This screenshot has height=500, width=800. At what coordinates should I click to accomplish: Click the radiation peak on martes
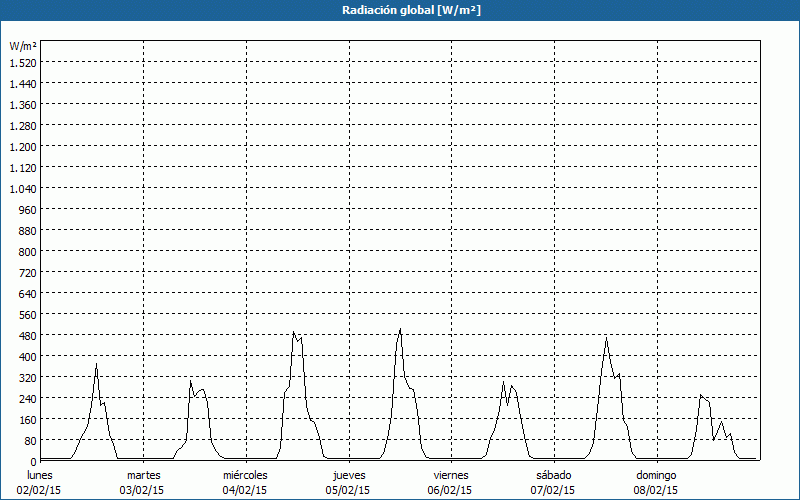[x=190, y=381]
